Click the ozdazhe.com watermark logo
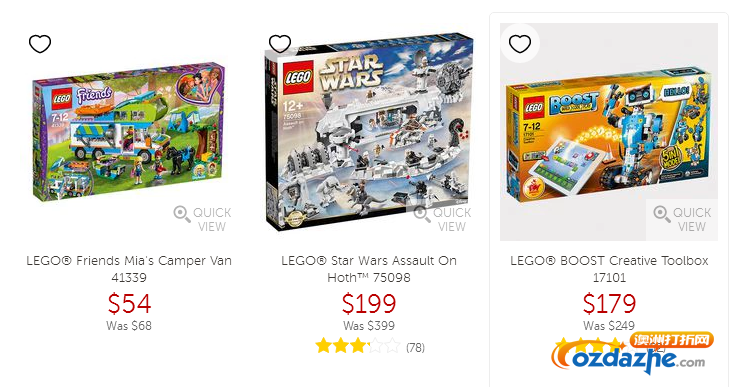The height and width of the screenshot is (387, 736). pos(632,353)
